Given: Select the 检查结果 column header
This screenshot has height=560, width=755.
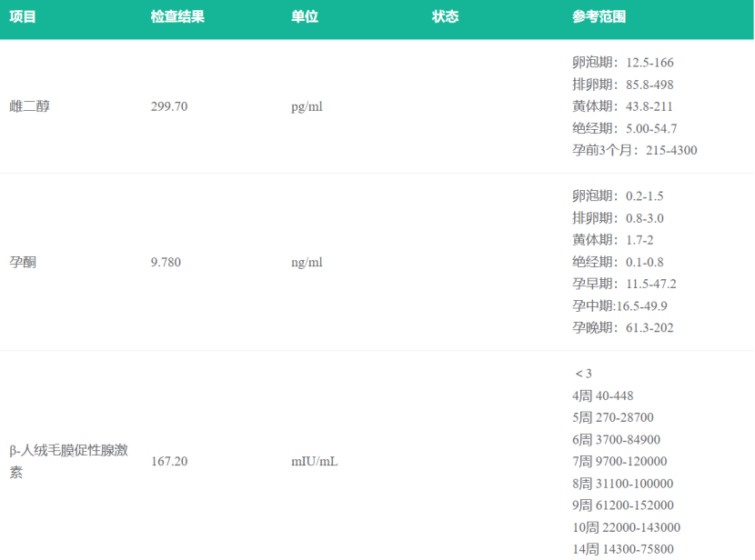Looking at the screenshot, I should pos(177,17).
